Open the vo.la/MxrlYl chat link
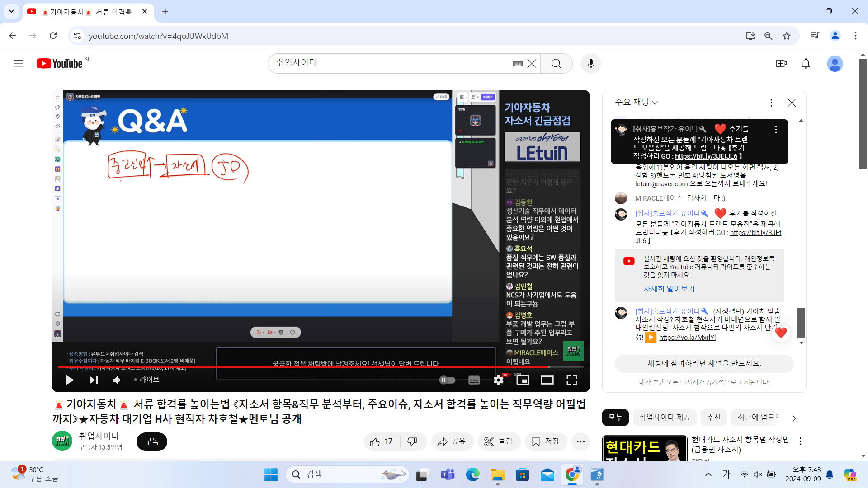 click(x=687, y=338)
